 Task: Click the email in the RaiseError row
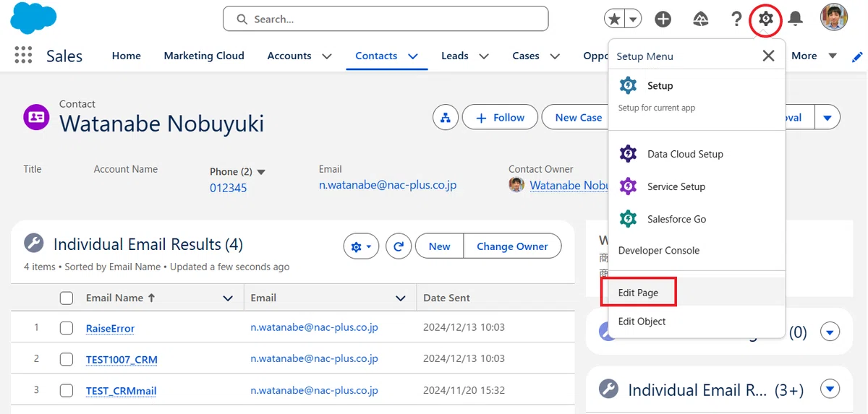(315, 327)
